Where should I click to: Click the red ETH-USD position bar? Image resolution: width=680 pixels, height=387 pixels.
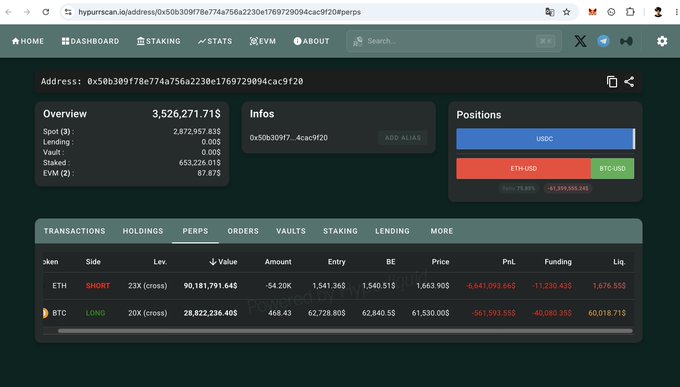point(523,168)
